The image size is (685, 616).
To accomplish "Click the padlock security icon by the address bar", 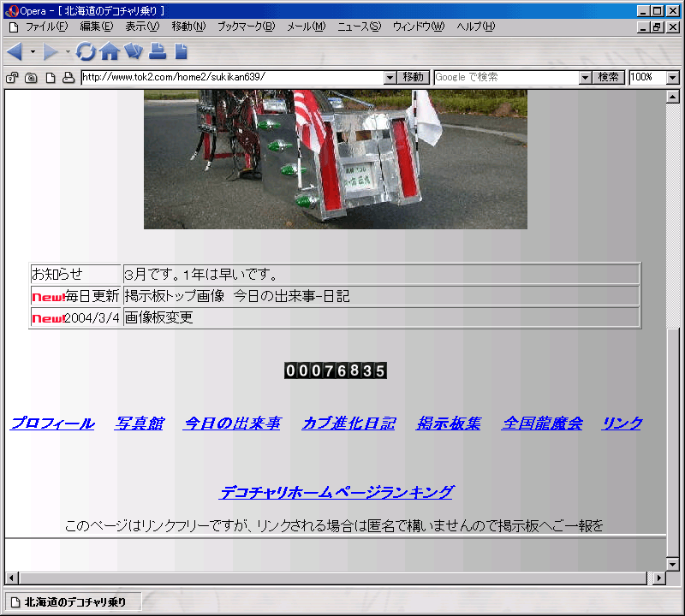I will tap(12, 78).
